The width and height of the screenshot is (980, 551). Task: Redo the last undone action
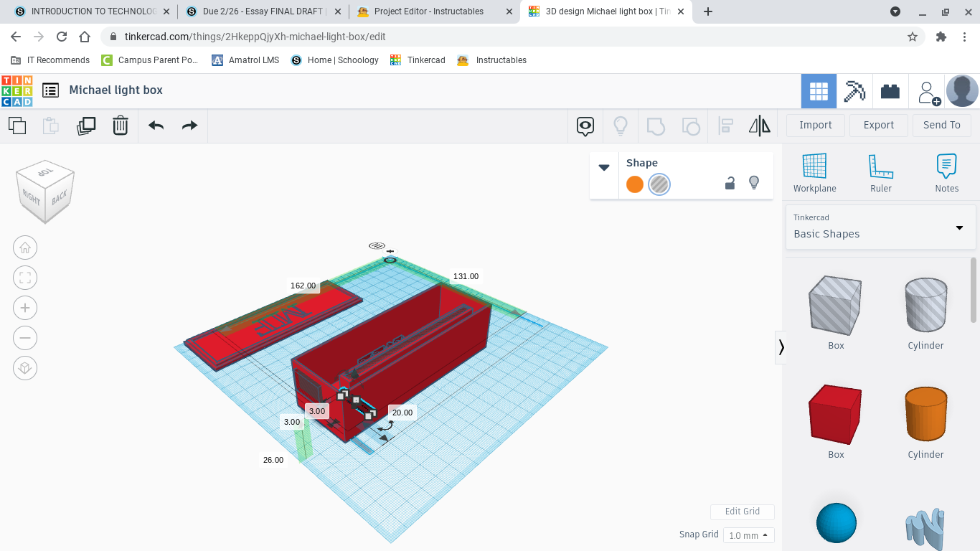(189, 126)
